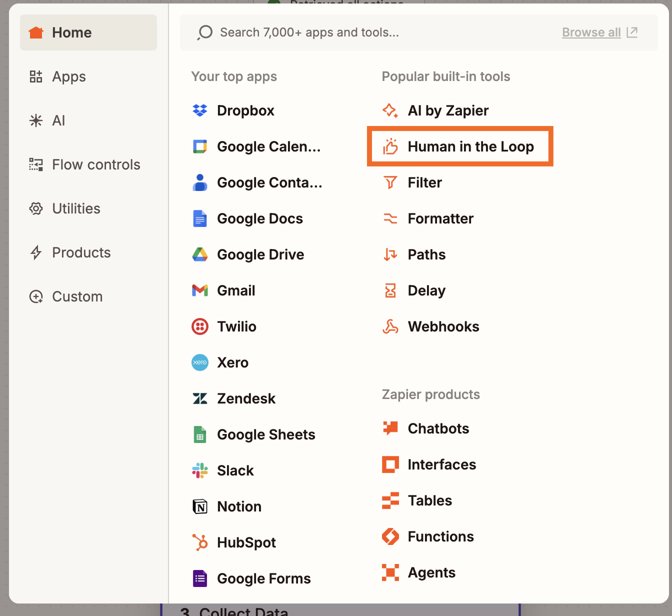Pick the Xero app name

232,362
